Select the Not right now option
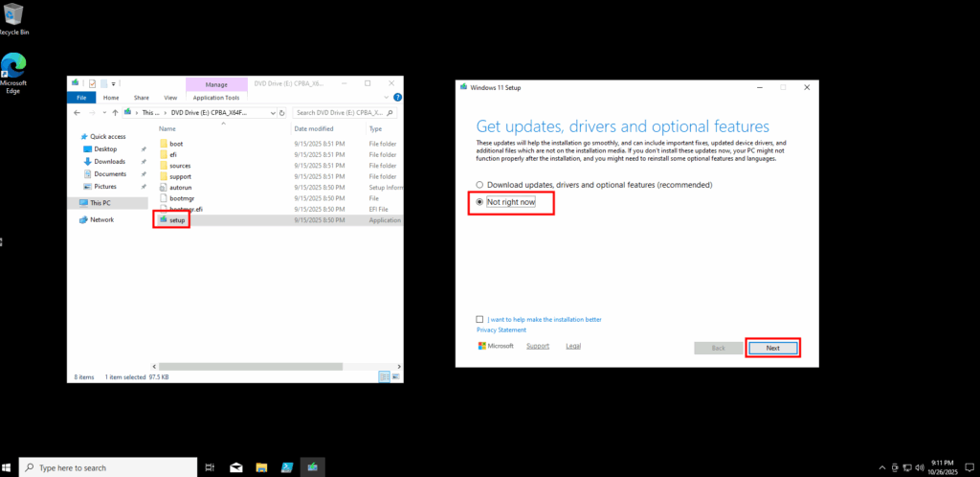The width and height of the screenshot is (980, 477). (x=480, y=203)
